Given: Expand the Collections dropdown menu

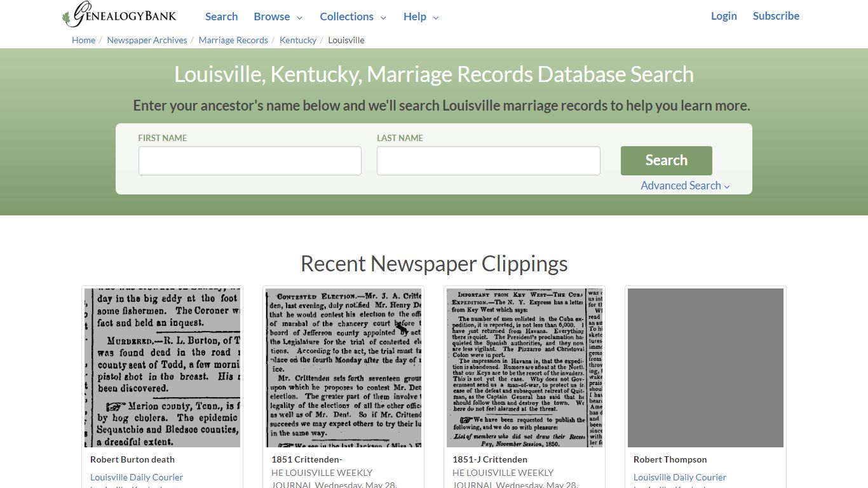Looking at the screenshot, I should (353, 17).
